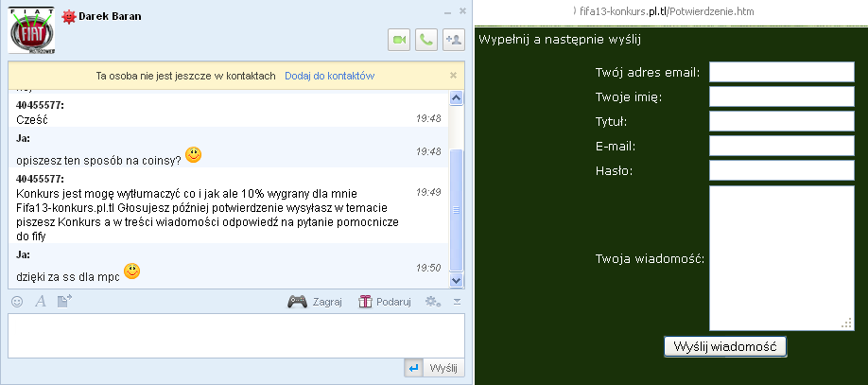The width and height of the screenshot is (868, 385).
Task: Click the chat scrollbar up arrow
Action: pos(456,98)
